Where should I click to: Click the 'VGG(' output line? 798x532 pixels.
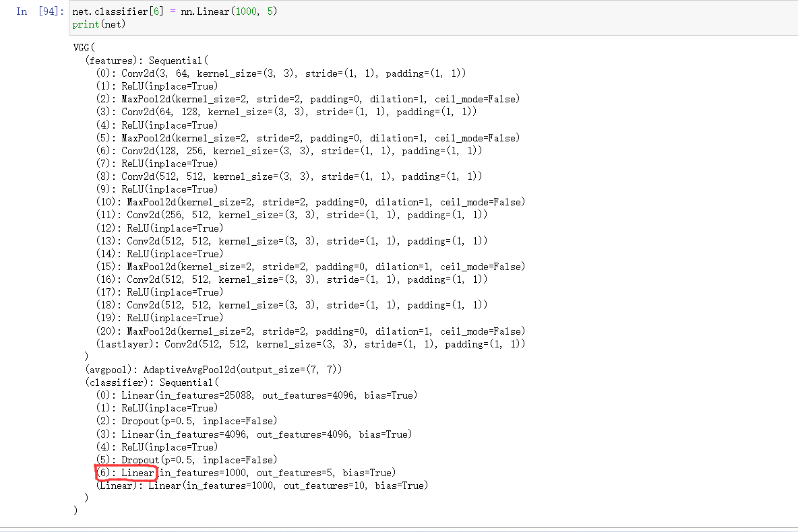point(84,47)
